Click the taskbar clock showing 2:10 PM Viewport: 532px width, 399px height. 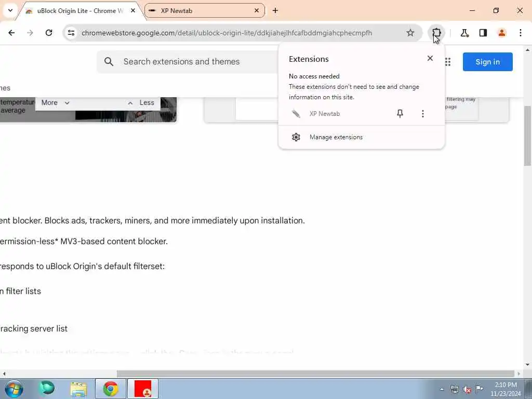(506, 389)
